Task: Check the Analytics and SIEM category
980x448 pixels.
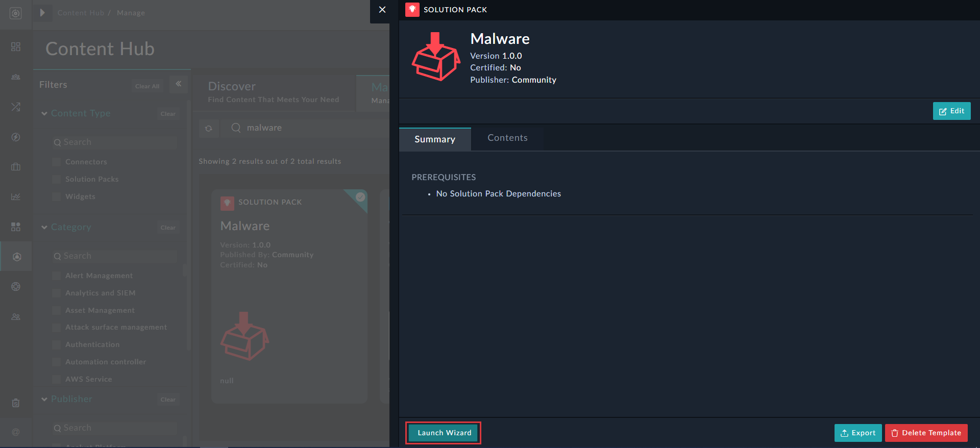Action: pos(57,293)
